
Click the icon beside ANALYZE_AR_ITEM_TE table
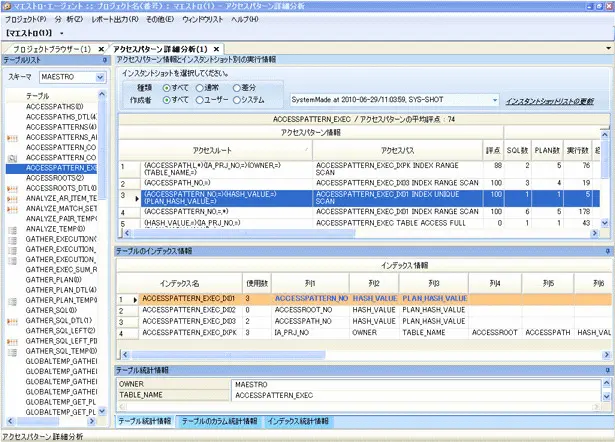[x=13, y=199]
